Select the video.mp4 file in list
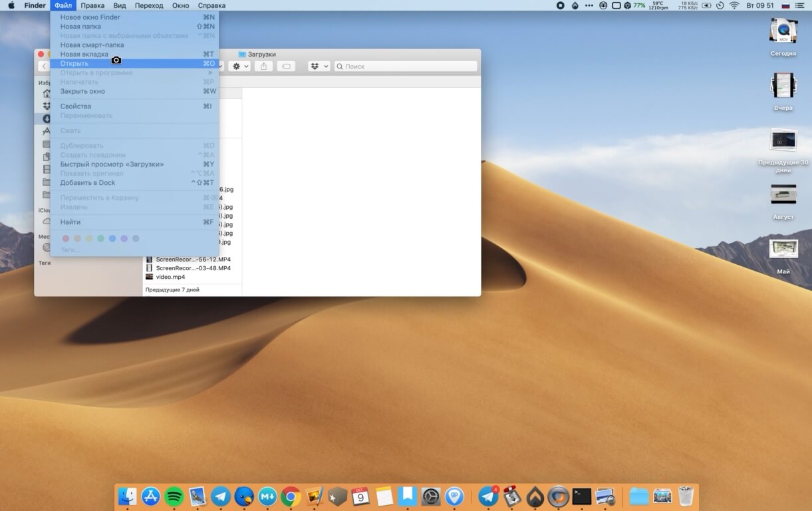The width and height of the screenshot is (812, 511). coord(170,277)
